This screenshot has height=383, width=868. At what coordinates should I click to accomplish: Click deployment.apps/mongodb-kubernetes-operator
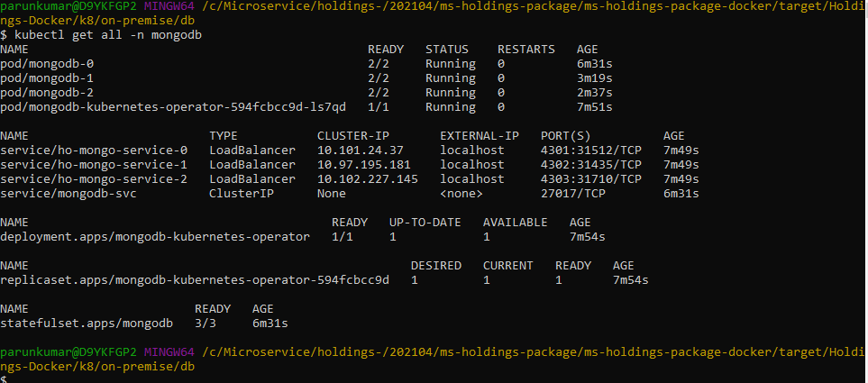click(155, 237)
